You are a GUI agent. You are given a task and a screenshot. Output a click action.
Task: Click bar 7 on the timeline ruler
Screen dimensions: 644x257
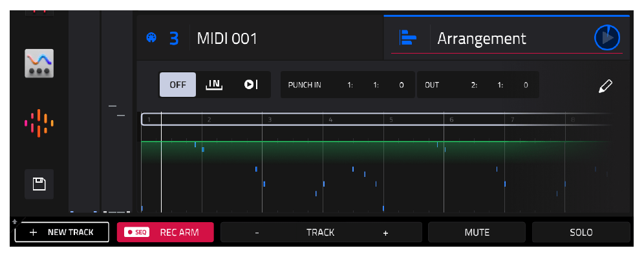coord(512,119)
